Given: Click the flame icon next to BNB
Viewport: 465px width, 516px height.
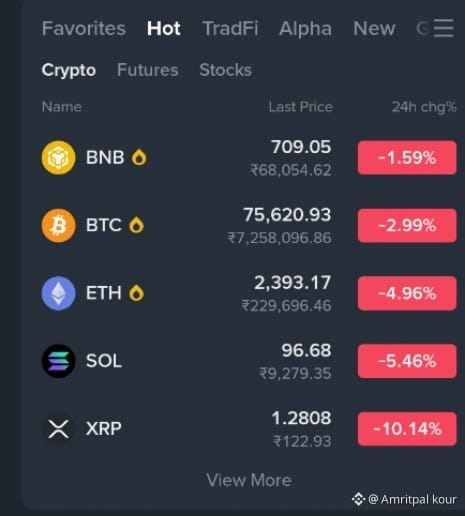Looking at the screenshot, I should tap(139, 157).
